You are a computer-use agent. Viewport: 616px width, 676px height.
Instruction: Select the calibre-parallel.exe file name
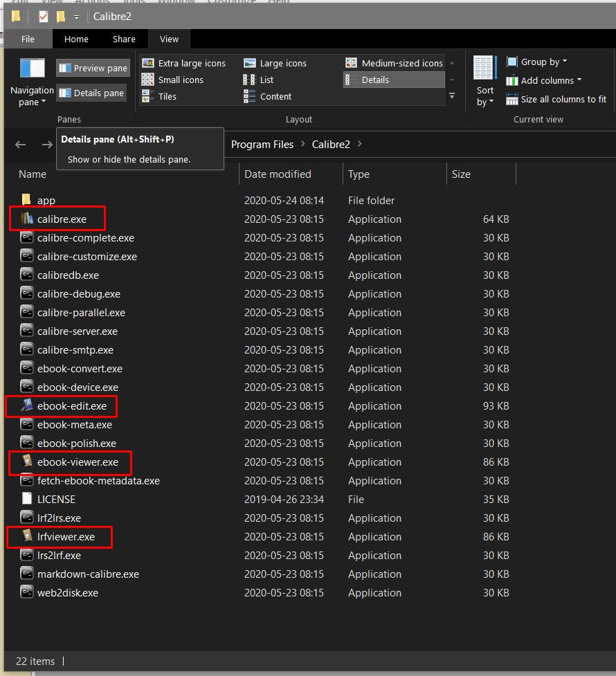click(81, 312)
